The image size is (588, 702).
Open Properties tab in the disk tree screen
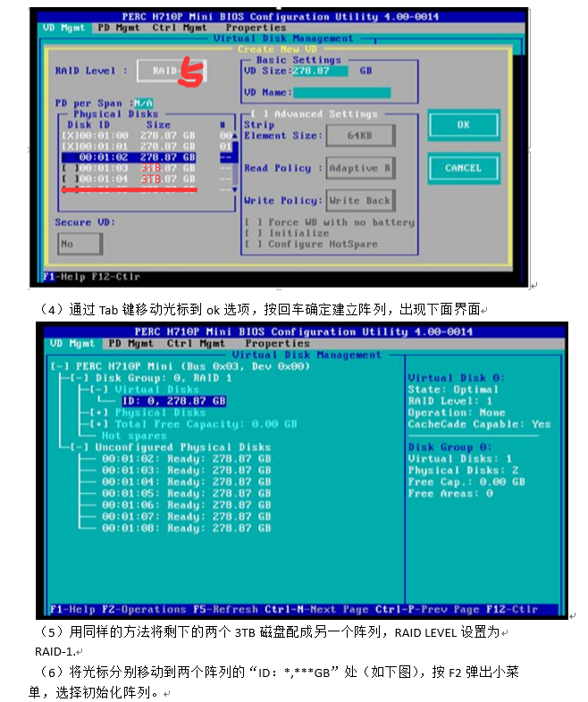277,343
